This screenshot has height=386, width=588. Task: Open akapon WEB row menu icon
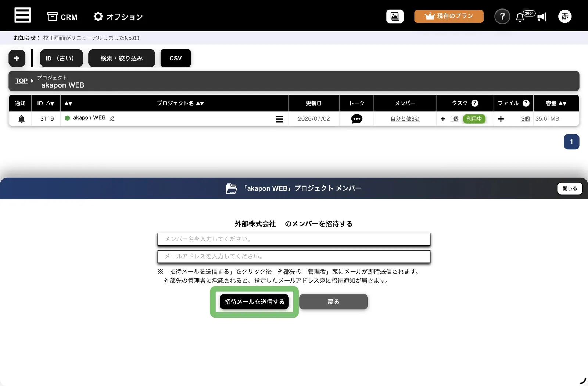click(279, 119)
